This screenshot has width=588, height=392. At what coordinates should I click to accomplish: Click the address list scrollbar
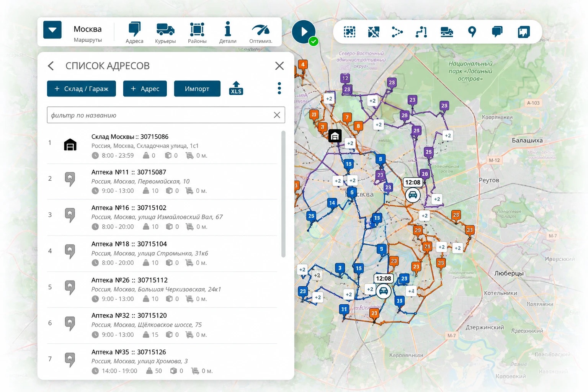[x=283, y=194]
